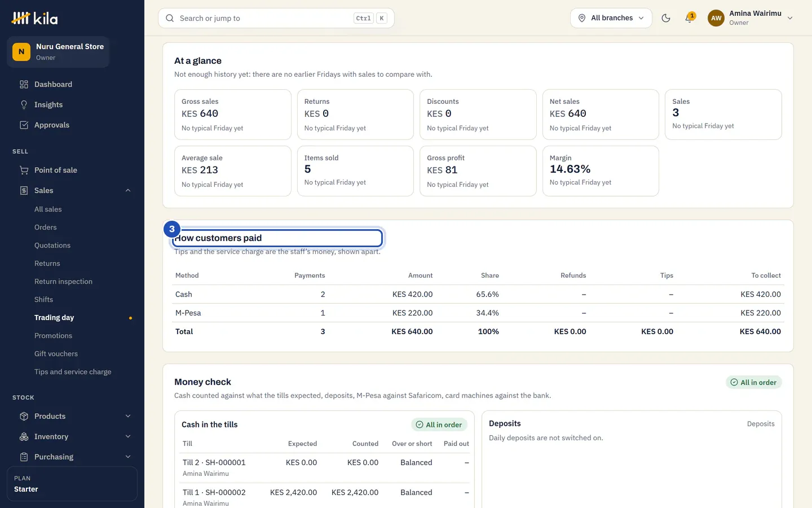This screenshot has height=508, width=812.
Task: Focus the Search or jump to field
Action: 276,18
